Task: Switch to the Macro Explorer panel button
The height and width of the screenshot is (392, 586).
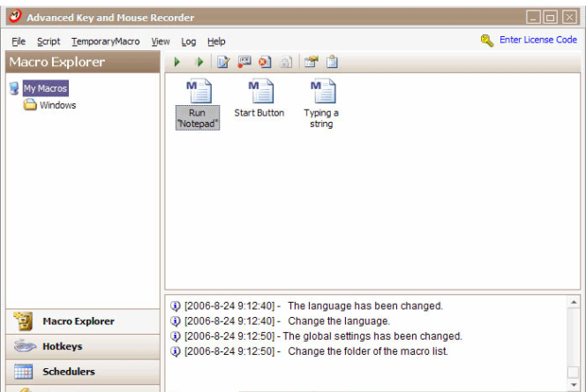Action: (83, 321)
